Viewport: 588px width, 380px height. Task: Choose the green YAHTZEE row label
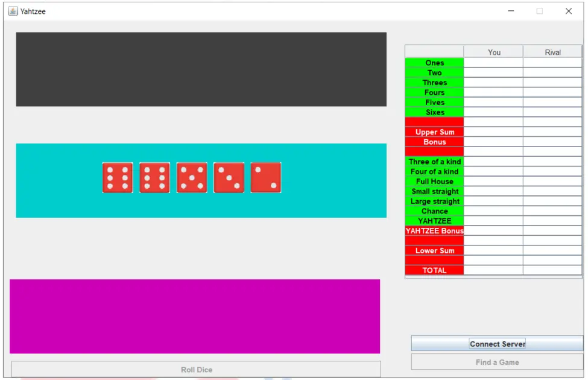pyautogui.click(x=435, y=221)
